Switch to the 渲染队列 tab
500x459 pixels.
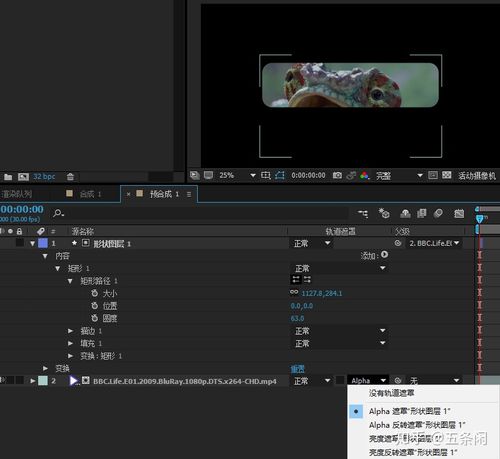[x=17, y=194]
